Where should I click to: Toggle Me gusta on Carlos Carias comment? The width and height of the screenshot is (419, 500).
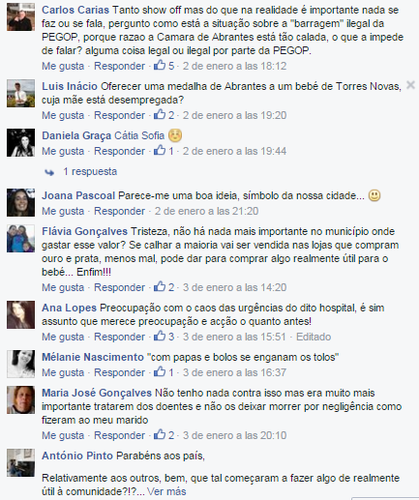(63, 66)
